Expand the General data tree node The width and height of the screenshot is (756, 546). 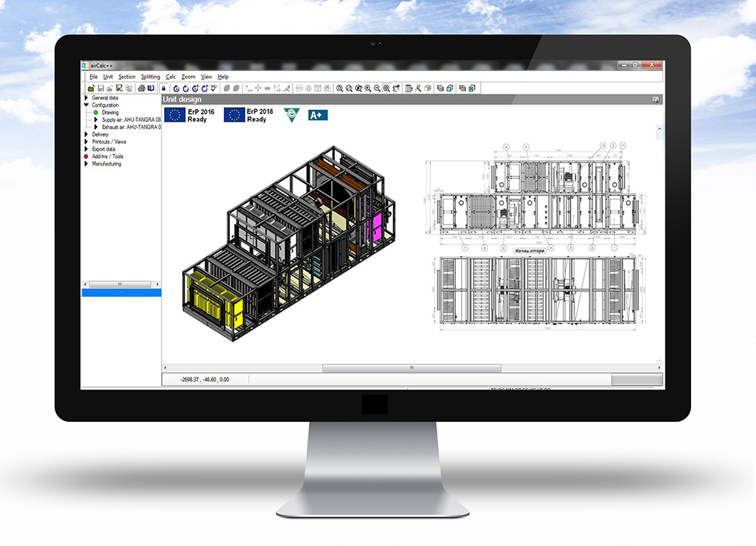point(86,98)
